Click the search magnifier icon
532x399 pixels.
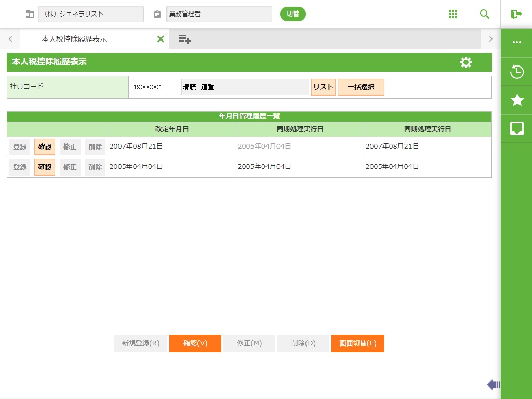click(x=485, y=14)
